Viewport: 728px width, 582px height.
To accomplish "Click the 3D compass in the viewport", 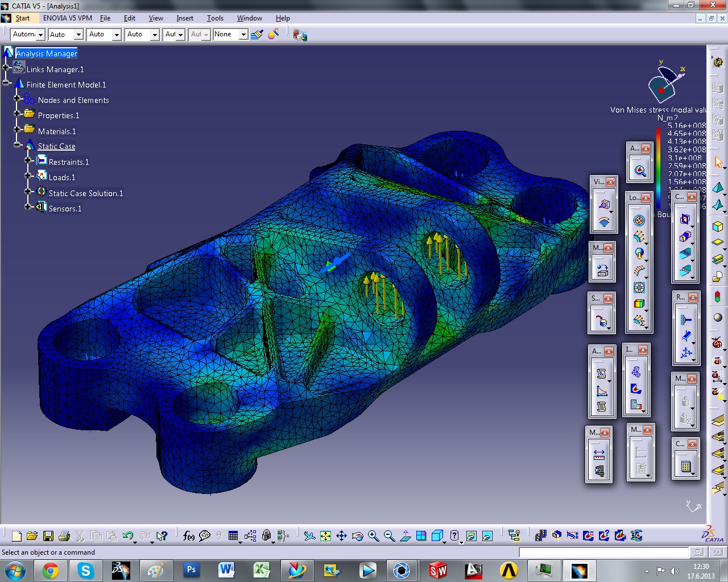I will 667,84.
